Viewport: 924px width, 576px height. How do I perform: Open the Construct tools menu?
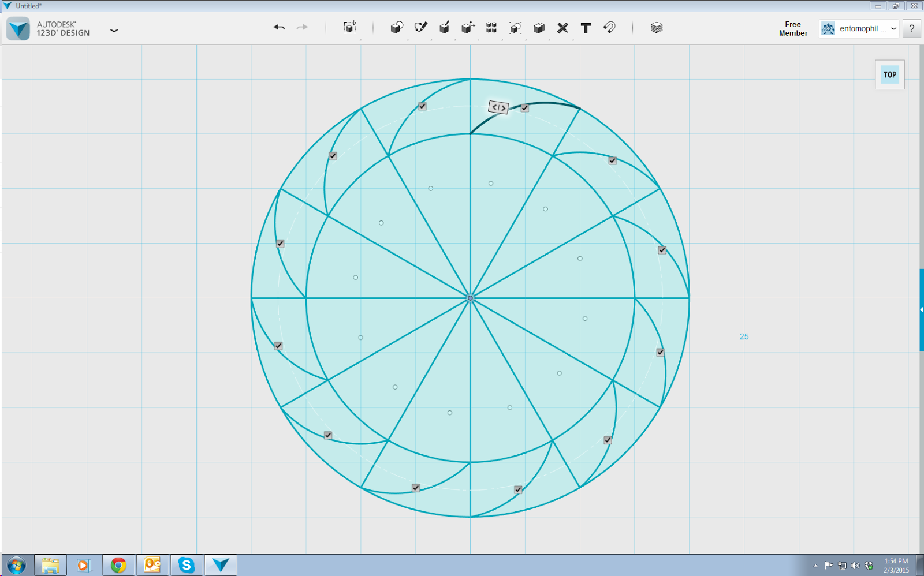pyautogui.click(x=444, y=28)
